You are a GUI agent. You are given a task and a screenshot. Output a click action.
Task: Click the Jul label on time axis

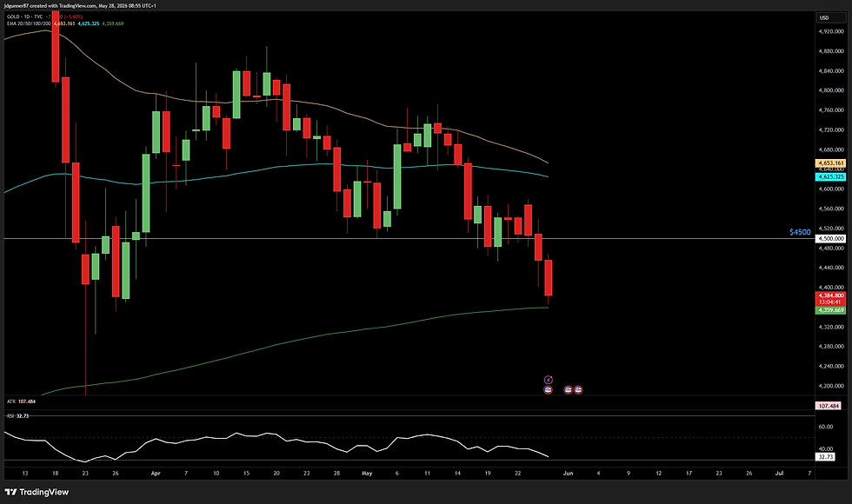779,473
